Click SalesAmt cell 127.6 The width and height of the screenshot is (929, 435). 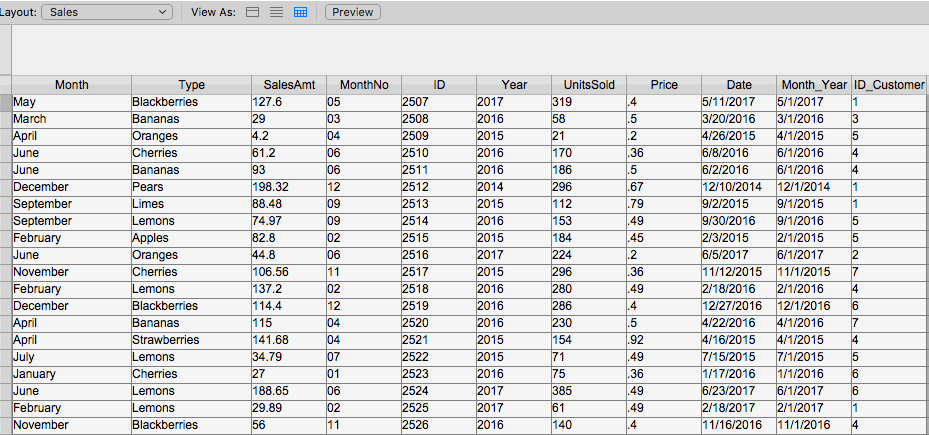coord(289,103)
